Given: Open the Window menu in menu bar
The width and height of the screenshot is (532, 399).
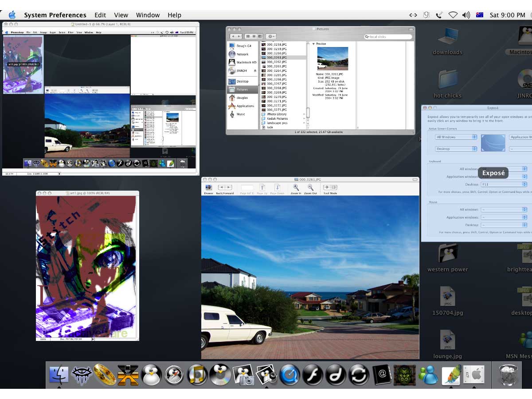Looking at the screenshot, I should (148, 15).
